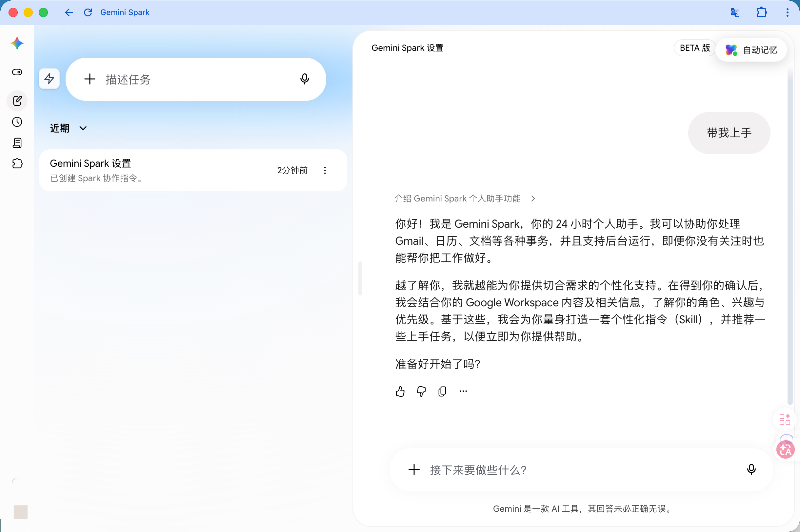Click the panel divider handle
Image resolution: width=800 pixels, height=532 pixels.
tap(360, 278)
